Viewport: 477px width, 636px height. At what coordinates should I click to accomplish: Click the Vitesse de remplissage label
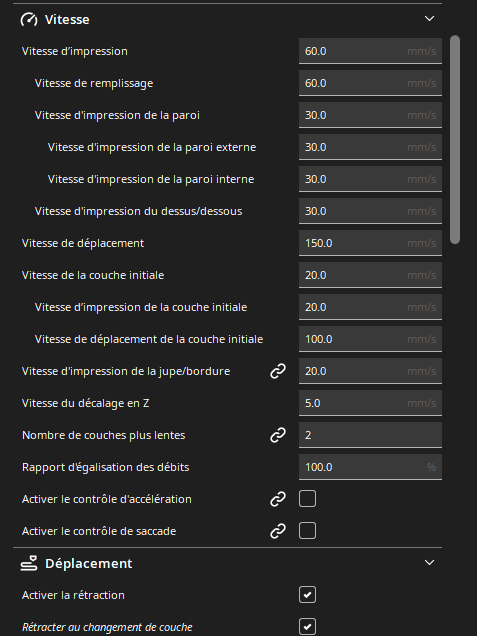(x=94, y=83)
